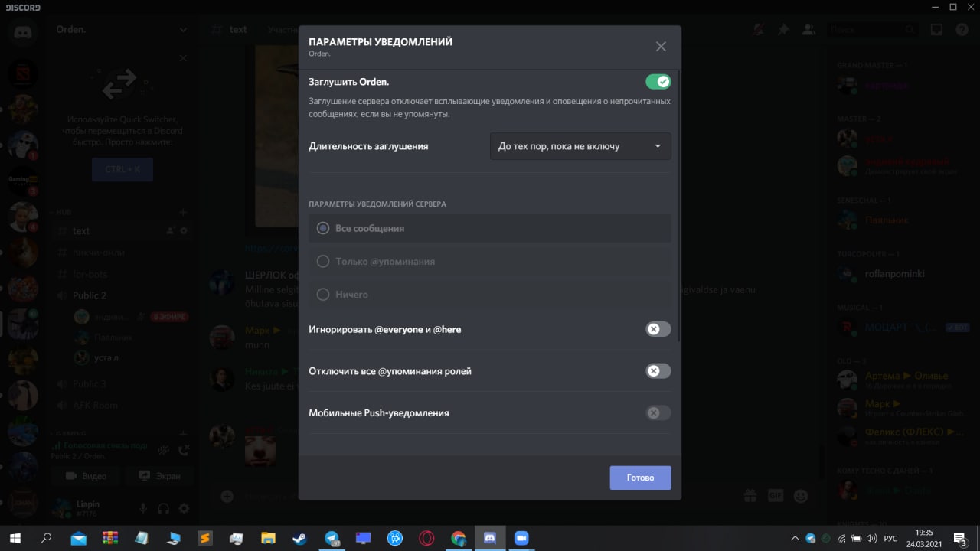980x551 pixels.
Task: Expand the Orden. server dropdown chevron
Action: (x=183, y=30)
